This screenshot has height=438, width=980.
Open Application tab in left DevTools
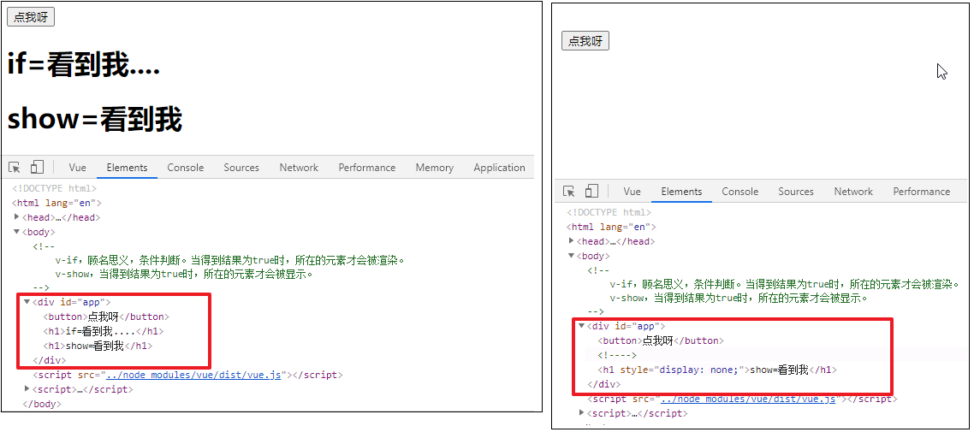pyautogui.click(x=499, y=168)
